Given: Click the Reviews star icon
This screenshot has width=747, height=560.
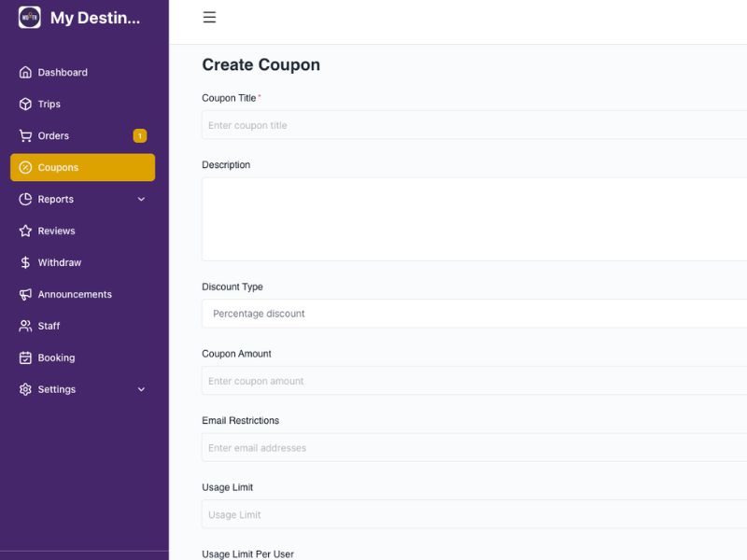Looking at the screenshot, I should click(25, 231).
